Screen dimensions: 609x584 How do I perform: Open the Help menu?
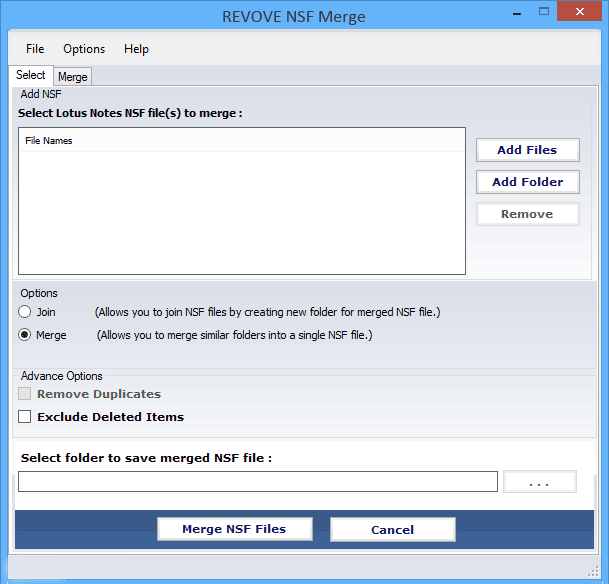pos(136,49)
